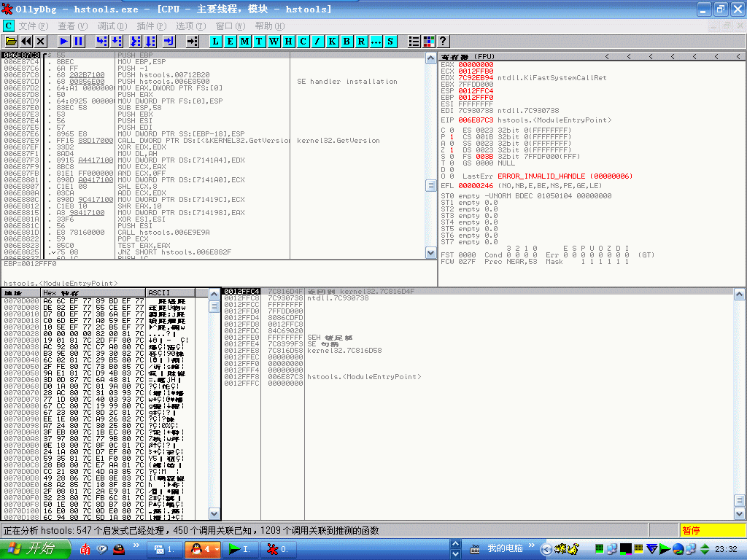
Task: Toggle the Z flag value
Action: coord(452,150)
